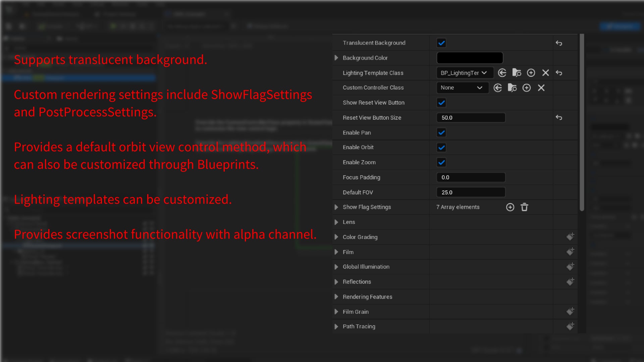Expand the Background Color property
Viewport: 644px width, 362px height.
click(336, 58)
